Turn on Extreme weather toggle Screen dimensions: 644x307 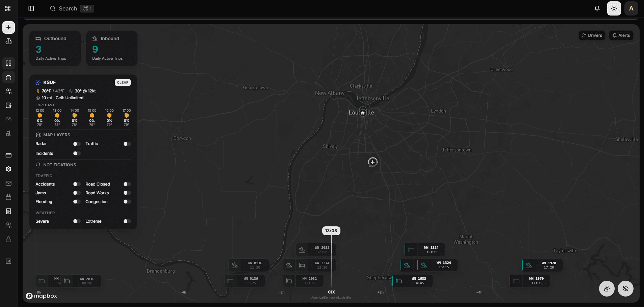pyautogui.click(x=127, y=221)
